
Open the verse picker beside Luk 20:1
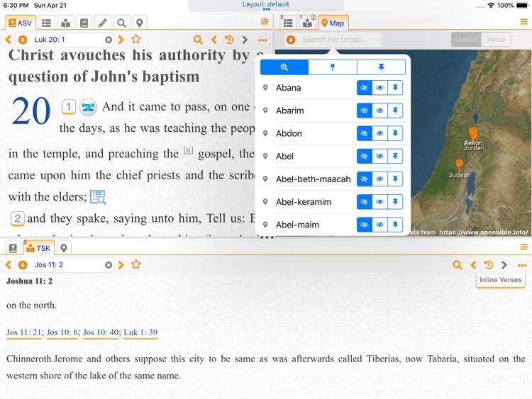coord(23,40)
